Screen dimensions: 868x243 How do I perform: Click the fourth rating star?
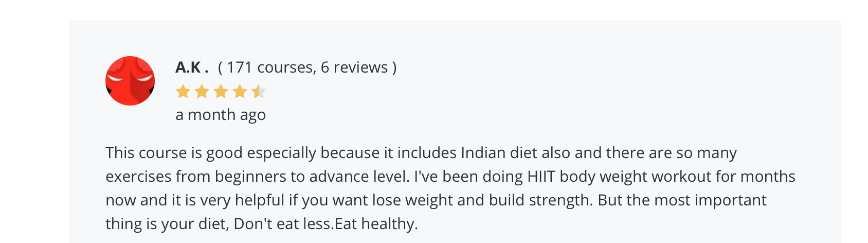240,92
